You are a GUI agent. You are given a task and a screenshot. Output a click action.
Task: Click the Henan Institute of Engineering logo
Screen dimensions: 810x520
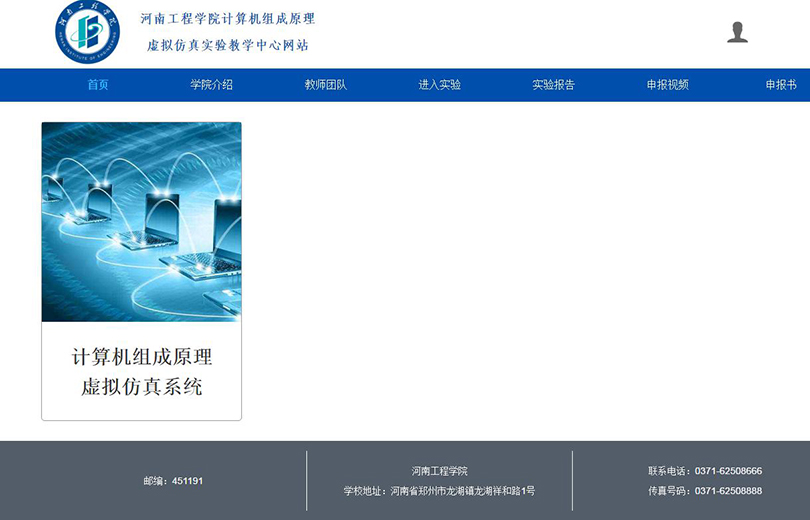pos(88,32)
